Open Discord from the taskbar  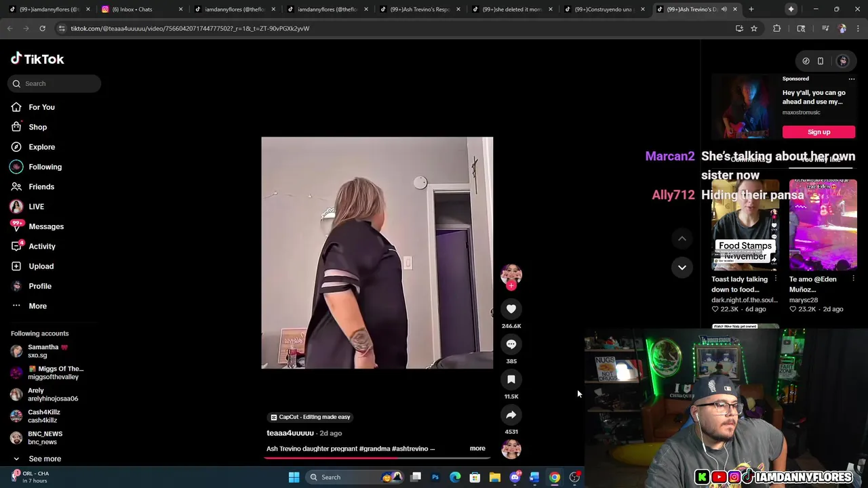(515, 477)
